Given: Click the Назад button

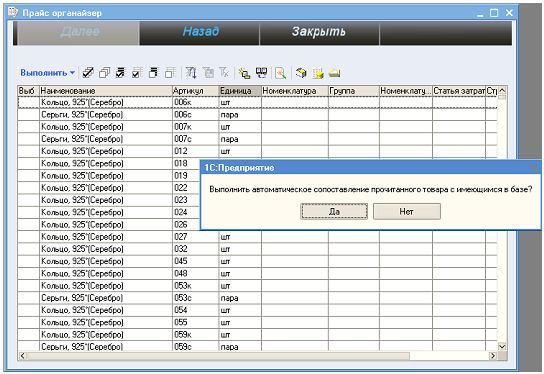Looking at the screenshot, I should coord(200,32).
